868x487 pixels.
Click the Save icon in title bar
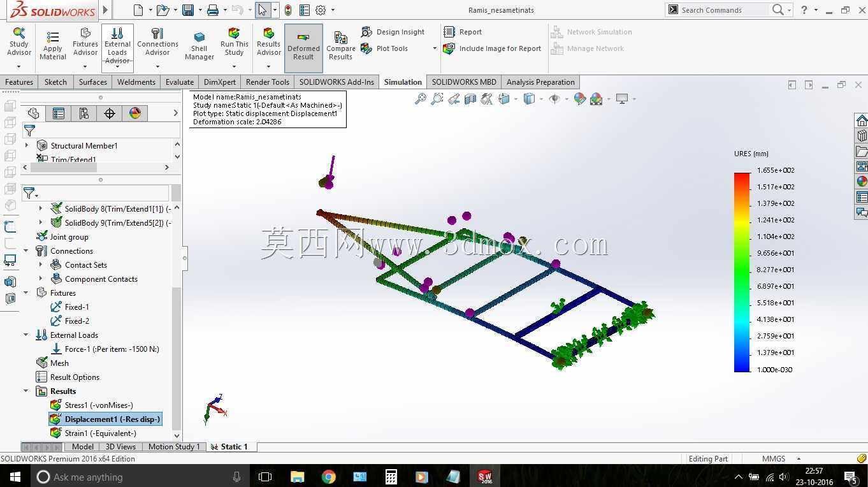tap(188, 10)
